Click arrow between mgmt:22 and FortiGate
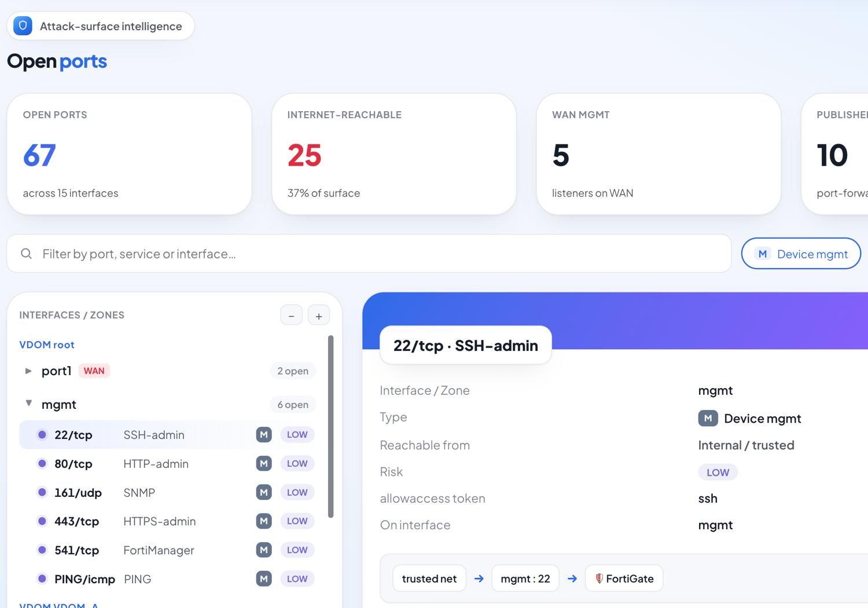This screenshot has width=868, height=608. 572,578
